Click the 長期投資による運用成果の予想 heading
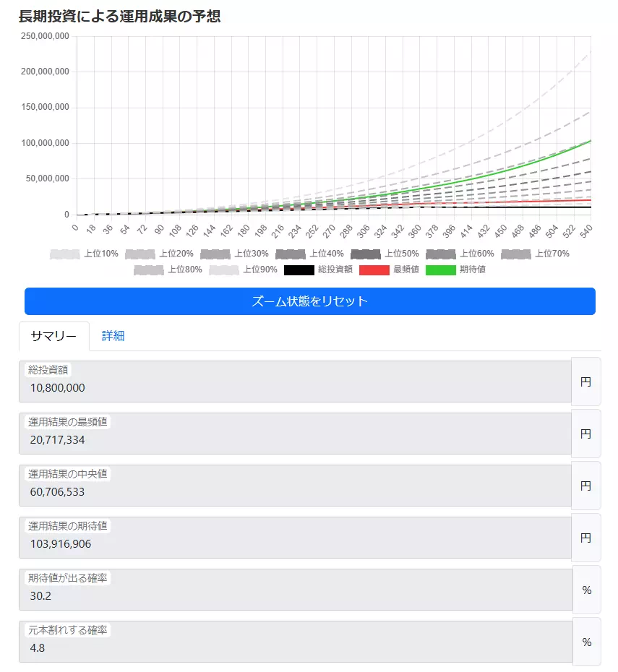Screen dimensions: 618x672 [x=119, y=17]
